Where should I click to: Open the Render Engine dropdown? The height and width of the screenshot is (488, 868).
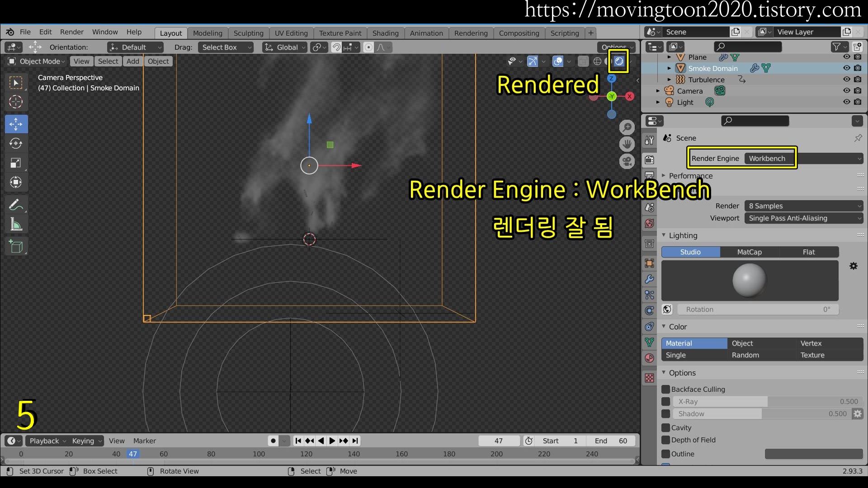click(x=804, y=158)
